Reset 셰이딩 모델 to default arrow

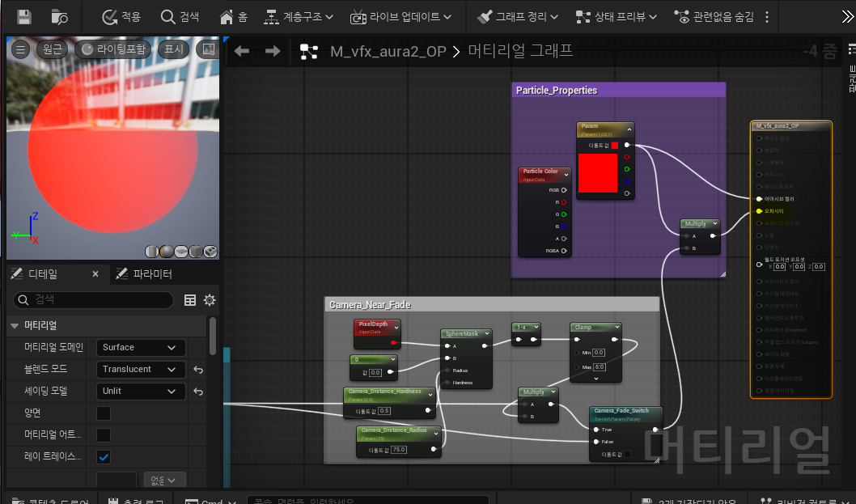(x=198, y=392)
